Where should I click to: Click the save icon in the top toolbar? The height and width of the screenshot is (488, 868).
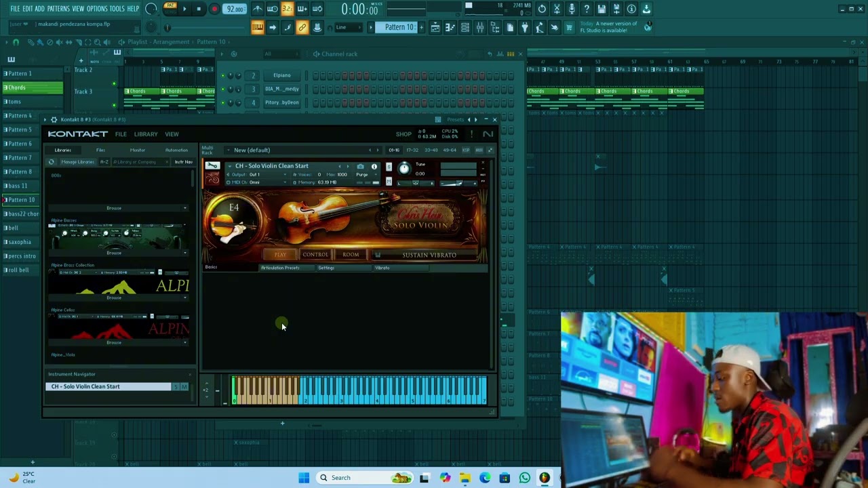[x=601, y=9]
